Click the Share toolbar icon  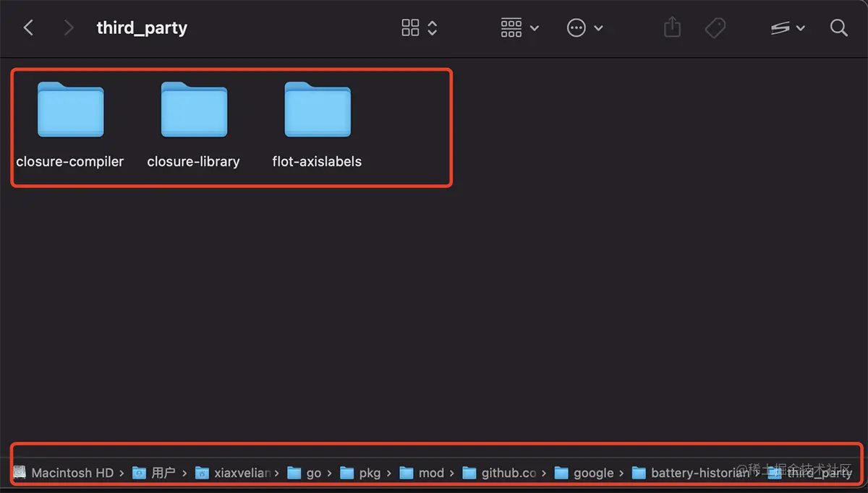coord(673,28)
